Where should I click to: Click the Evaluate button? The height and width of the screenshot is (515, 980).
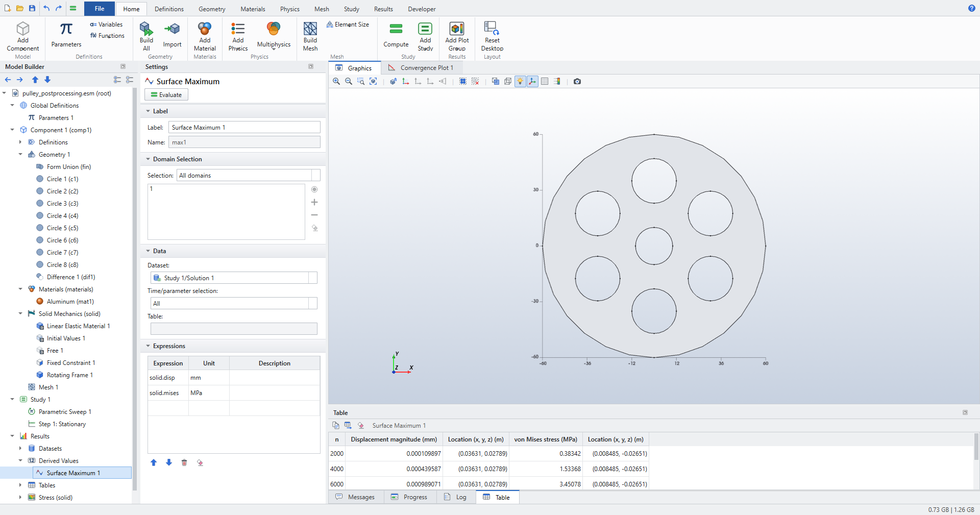[166, 94]
